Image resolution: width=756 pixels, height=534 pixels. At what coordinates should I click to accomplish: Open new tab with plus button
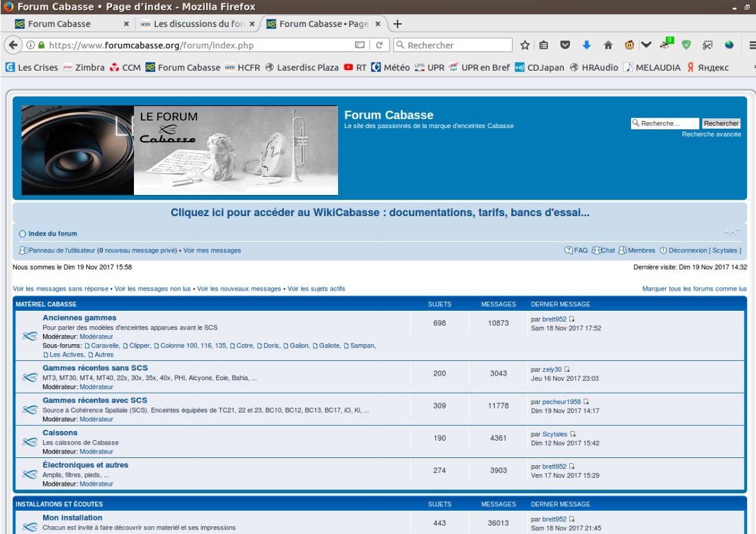pos(397,24)
